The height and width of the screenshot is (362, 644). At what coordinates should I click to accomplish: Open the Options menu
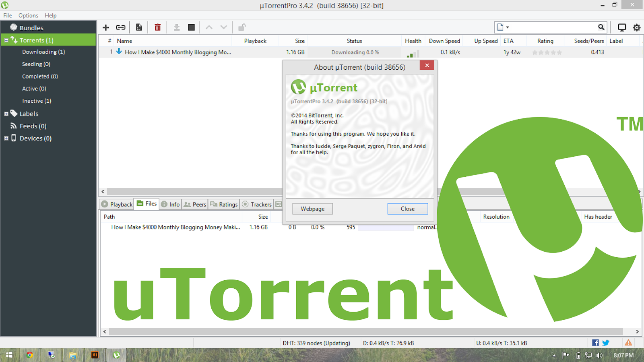pyautogui.click(x=28, y=15)
